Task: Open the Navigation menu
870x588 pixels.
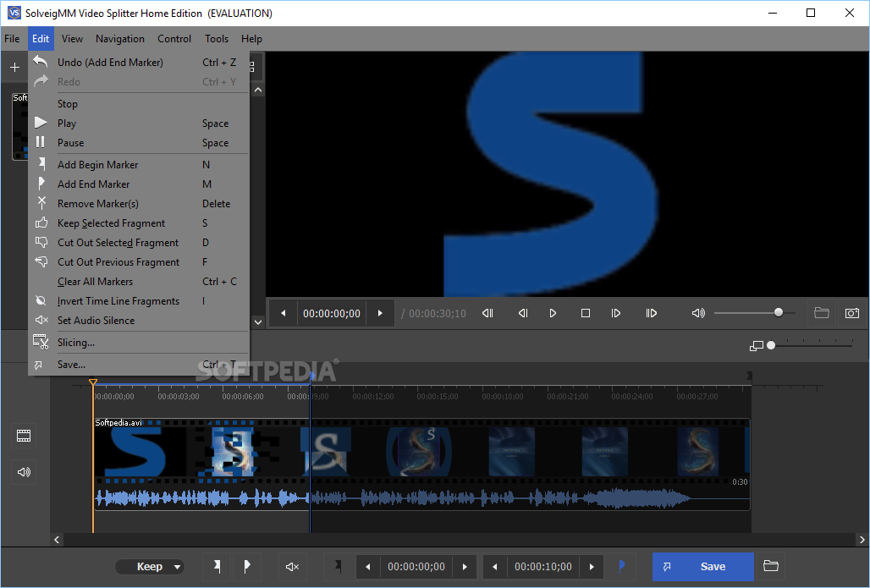Action: (120, 39)
